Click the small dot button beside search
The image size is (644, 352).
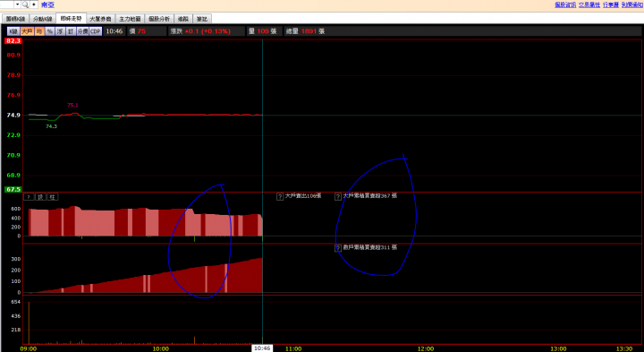click(34, 4)
